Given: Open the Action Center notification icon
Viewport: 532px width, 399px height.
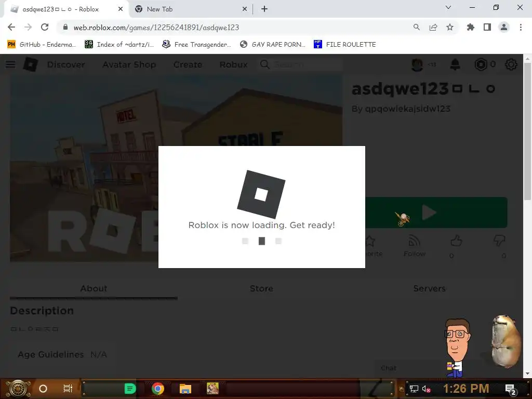Looking at the screenshot, I should (x=511, y=389).
